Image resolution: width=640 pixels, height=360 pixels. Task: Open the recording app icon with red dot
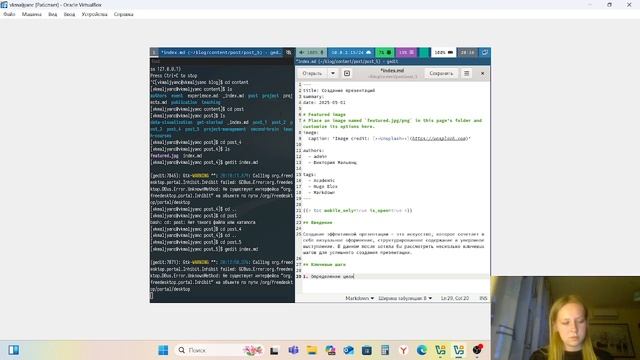point(478,350)
